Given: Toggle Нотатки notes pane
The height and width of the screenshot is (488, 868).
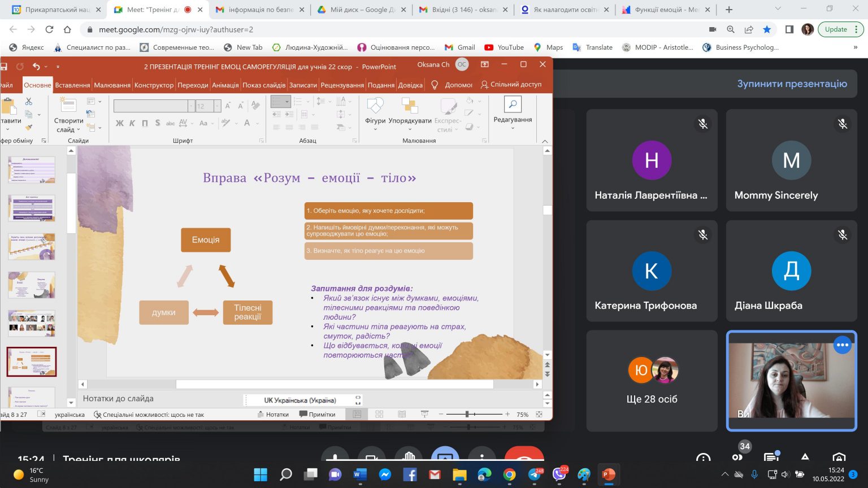Looking at the screenshot, I should tap(273, 415).
